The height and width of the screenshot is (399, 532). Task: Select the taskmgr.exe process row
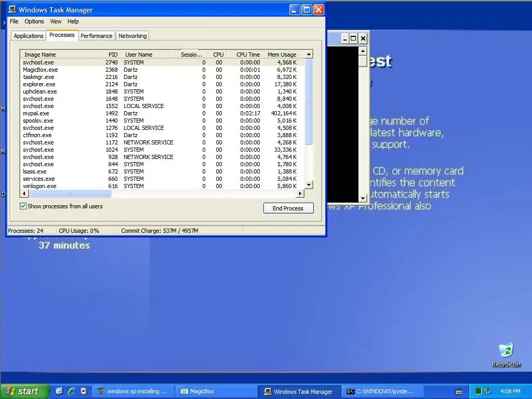[162, 77]
